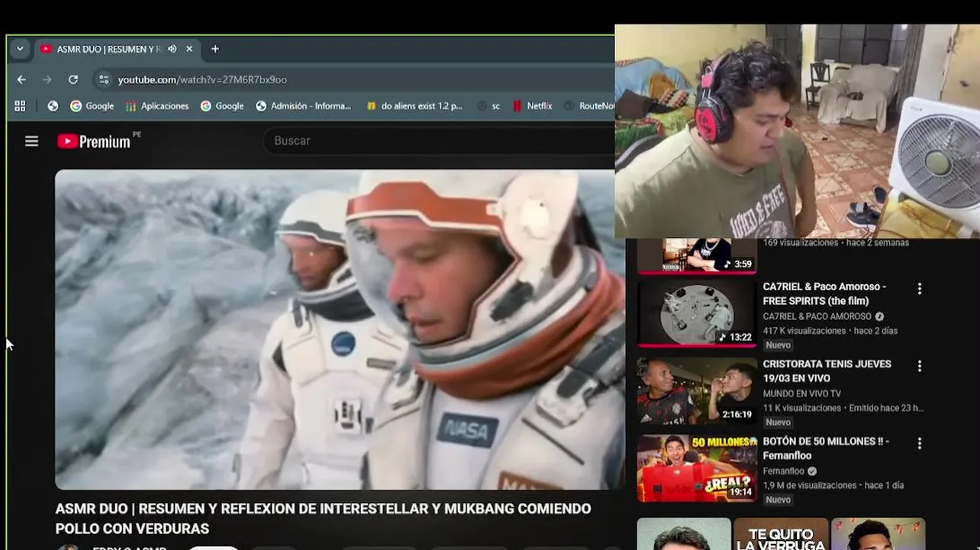This screenshot has height=550, width=980.
Task: Visit the CA7RIEL & PACO AMOROSO channel name
Action: coord(817,316)
